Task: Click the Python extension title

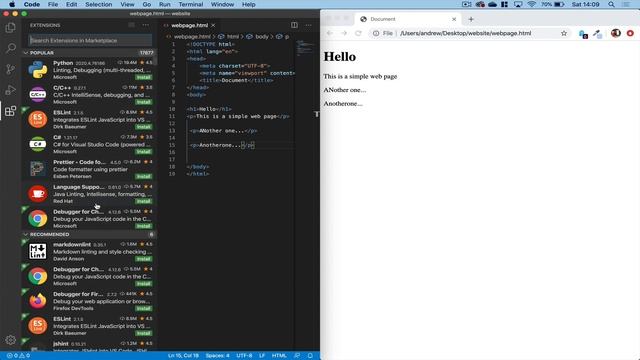Action: coord(63,63)
